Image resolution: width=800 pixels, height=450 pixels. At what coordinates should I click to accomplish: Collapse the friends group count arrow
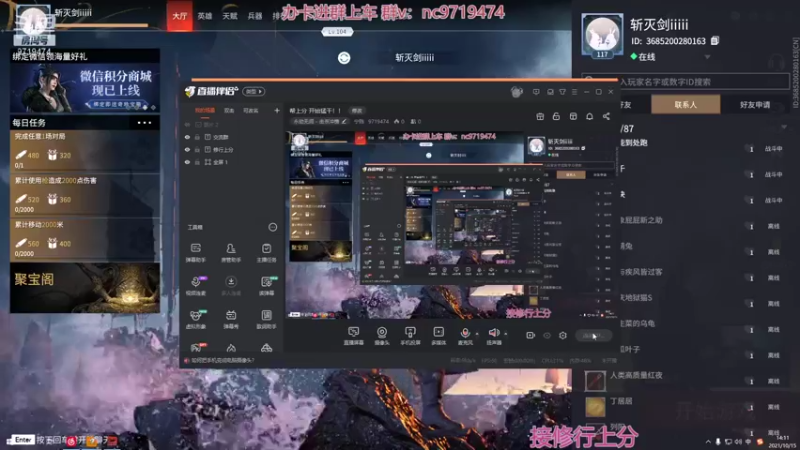(x=783, y=128)
